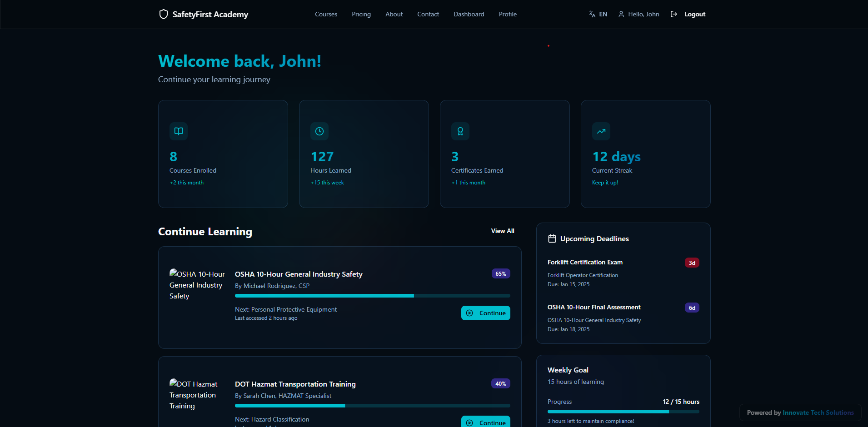Screen dimensions: 868x427
Task: Click the OSHA 10-Hour course progress bar
Action: tap(372, 296)
